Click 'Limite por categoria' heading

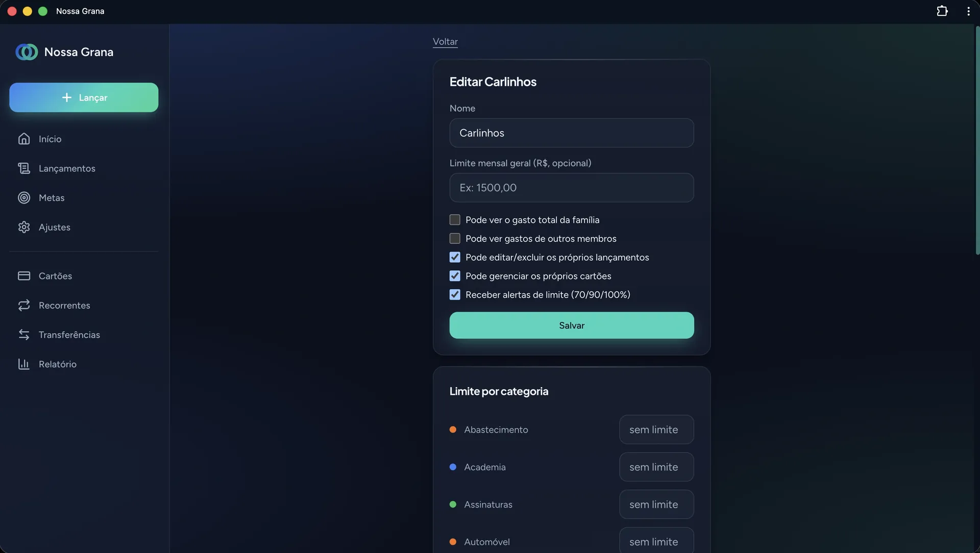[x=499, y=391]
